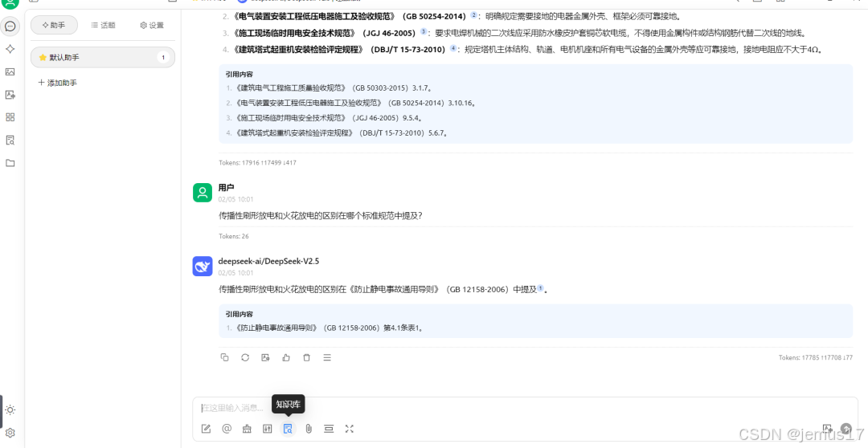
Task: Open citation badge 2 after GB 50254-2014
Action: click(474, 15)
